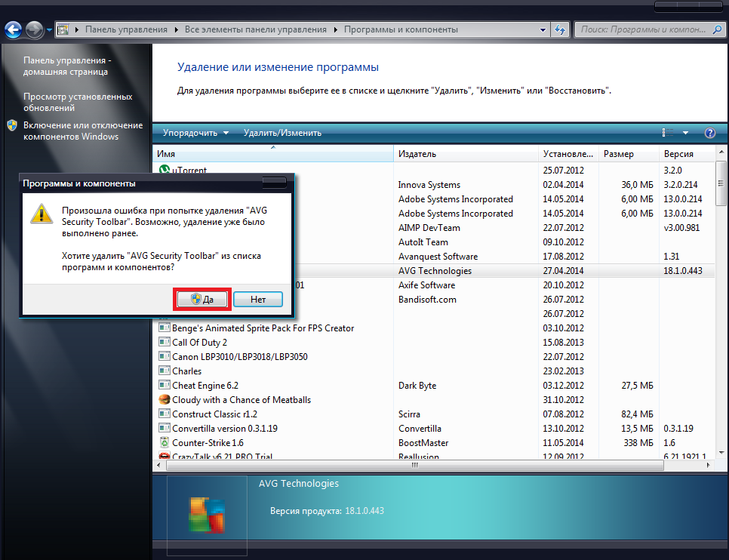Click the vertical scrollbar down arrow
The image size is (729, 560).
(721, 453)
